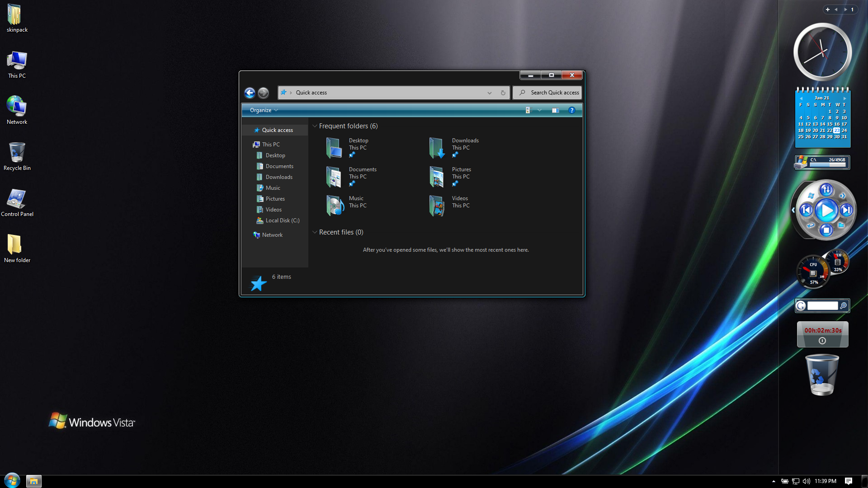Collapse Recent files section
The height and width of the screenshot is (488, 868).
coord(315,232)
